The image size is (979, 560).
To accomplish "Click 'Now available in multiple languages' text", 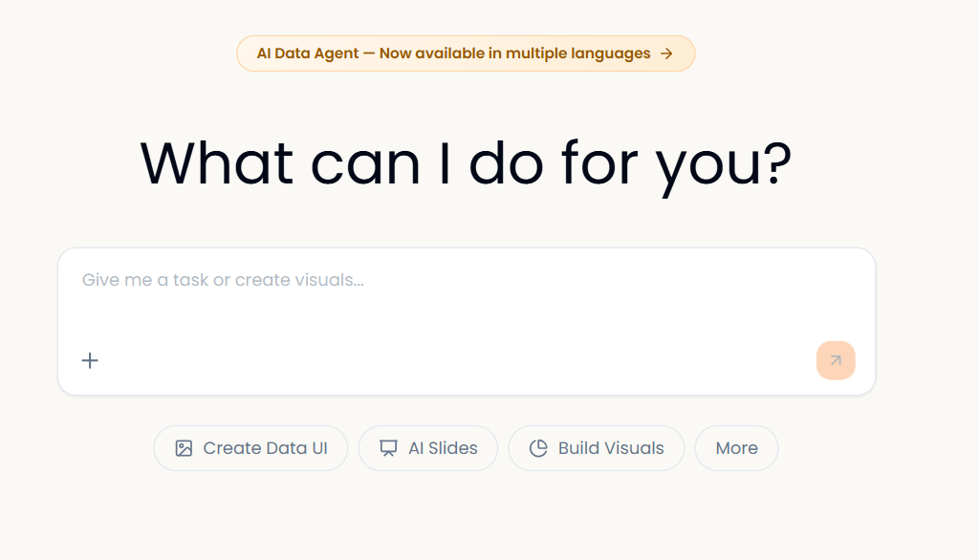I will [514, 54].
